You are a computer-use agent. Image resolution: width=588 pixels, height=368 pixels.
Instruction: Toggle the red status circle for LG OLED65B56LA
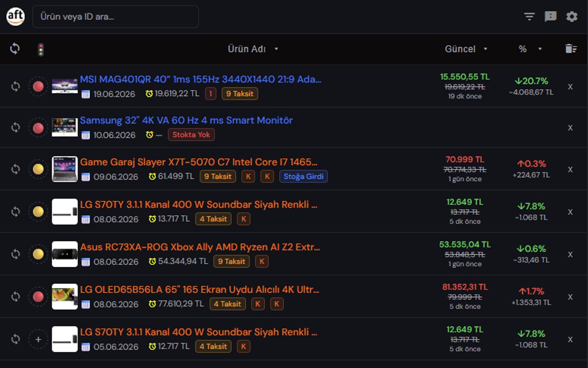pyautogui.click(x=38, y=297)
